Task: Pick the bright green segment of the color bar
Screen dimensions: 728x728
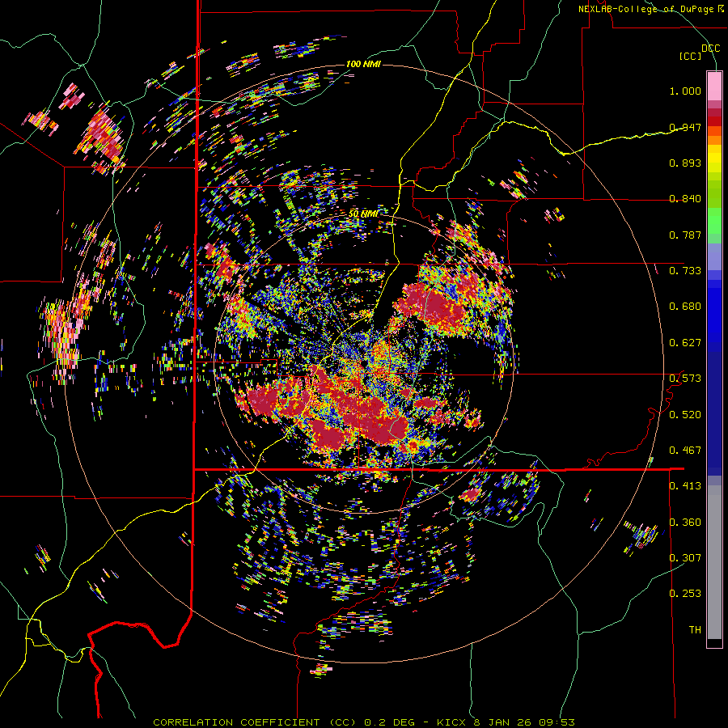Action: pos(714,221)
